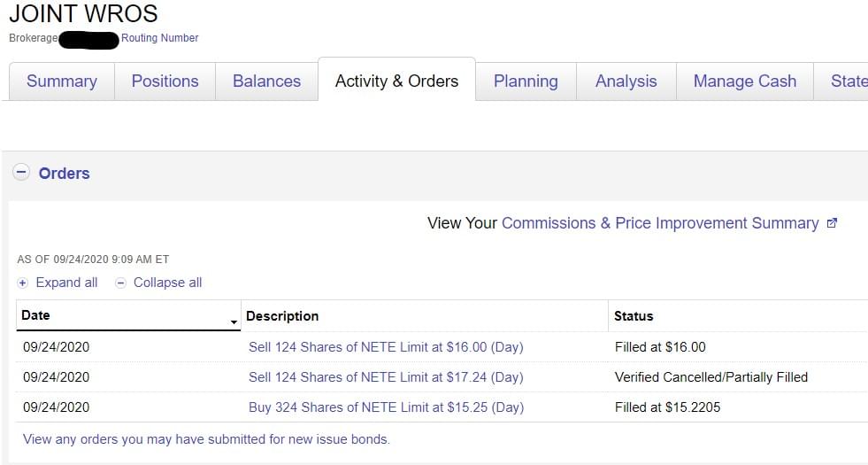
Task: Open the Planning tab
Action: pos(526,81)
